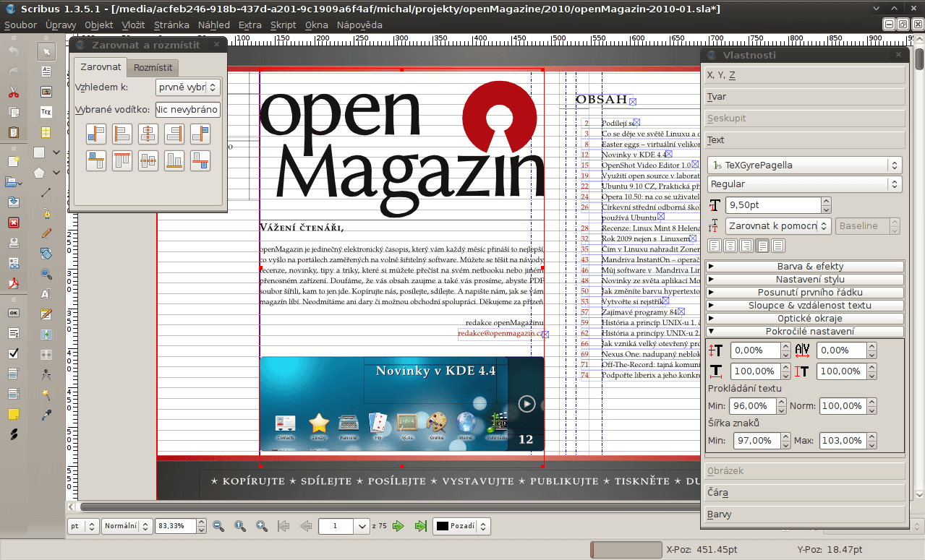The height and width of the screenshot is (560, 925).
Task: Open the Barvy properties section
Action: pos(805,514)
